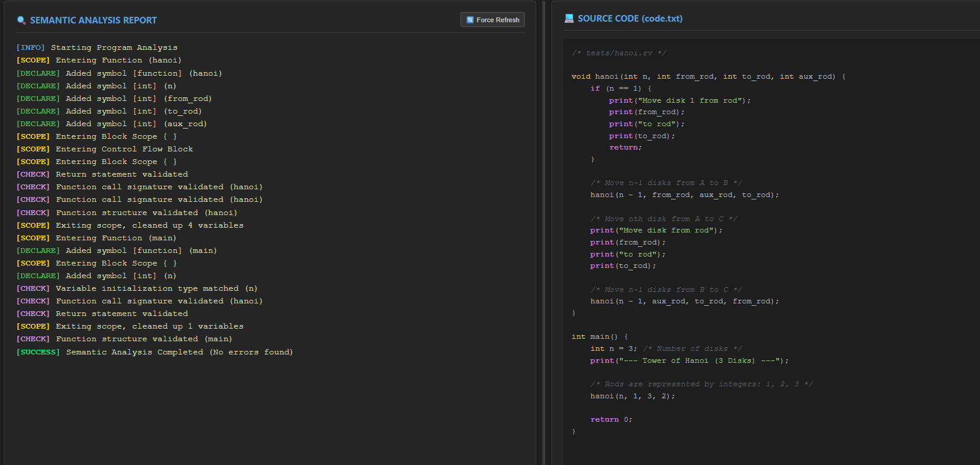
Task: Click log line 'Added symbol [int] (from_rod)'
Action: pos(114,99)
